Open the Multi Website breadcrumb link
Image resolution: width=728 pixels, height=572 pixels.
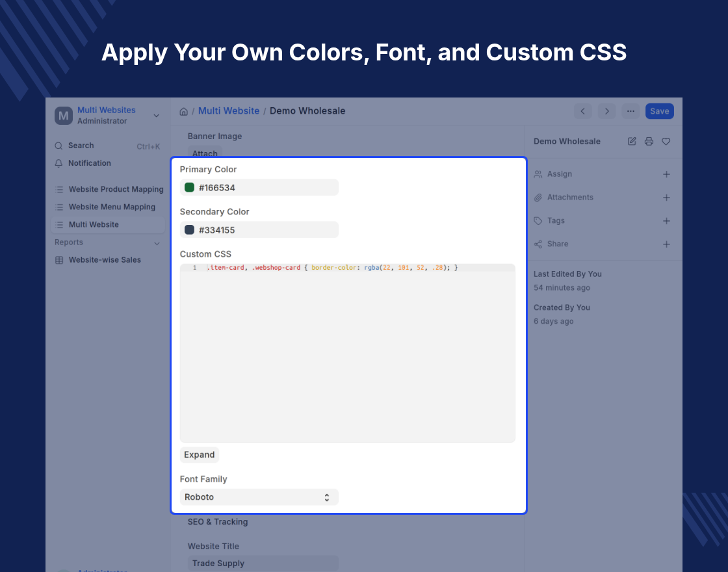tap(229, 111)
